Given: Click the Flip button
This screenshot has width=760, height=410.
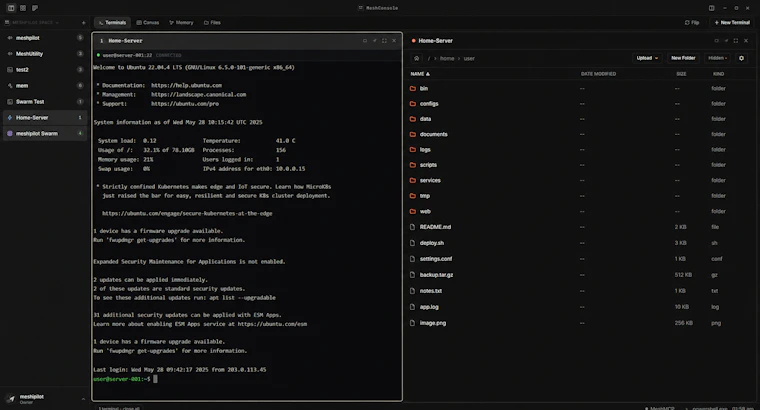Looking at the screenshot, I should [692, 23].
